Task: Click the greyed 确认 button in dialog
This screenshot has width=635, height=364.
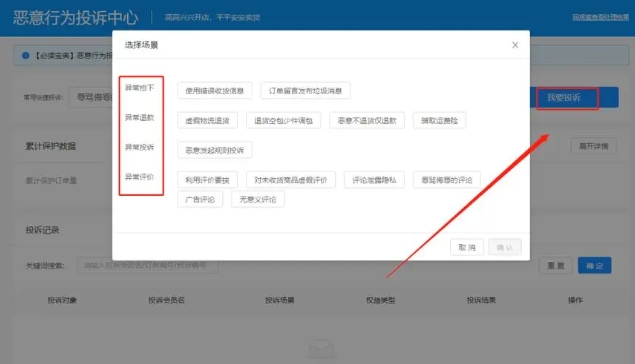Action: 505,247
